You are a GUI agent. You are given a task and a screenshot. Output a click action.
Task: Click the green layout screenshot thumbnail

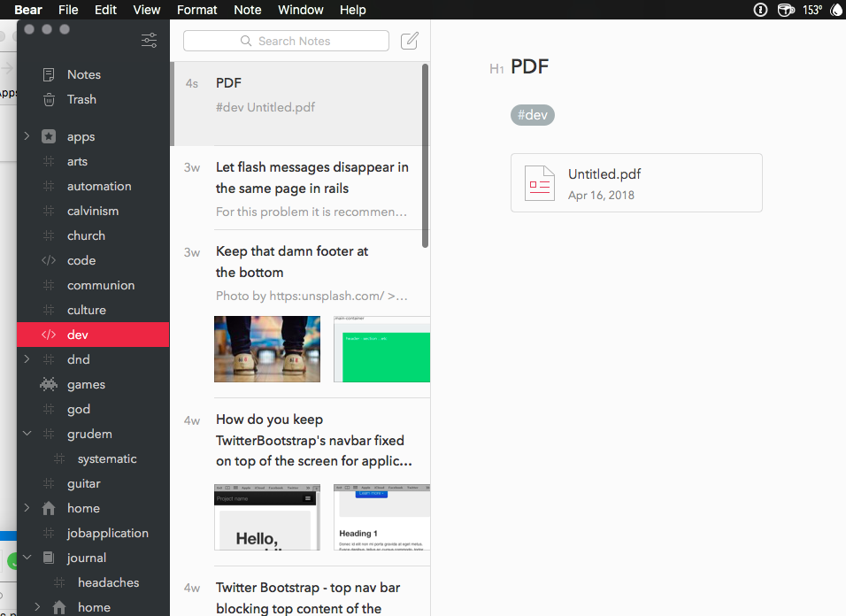[382, 349]
